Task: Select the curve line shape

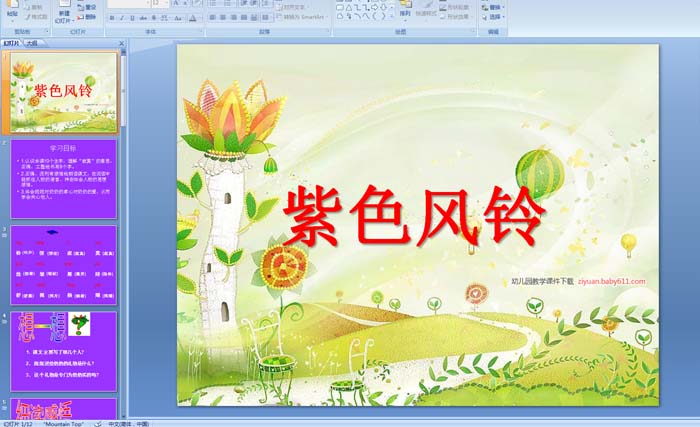Action: (358, 16)
